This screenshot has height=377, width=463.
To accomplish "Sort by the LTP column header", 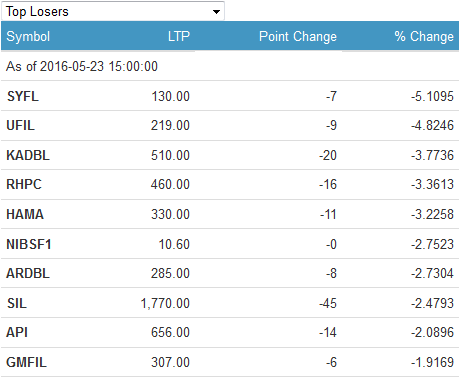I will 179,36.
